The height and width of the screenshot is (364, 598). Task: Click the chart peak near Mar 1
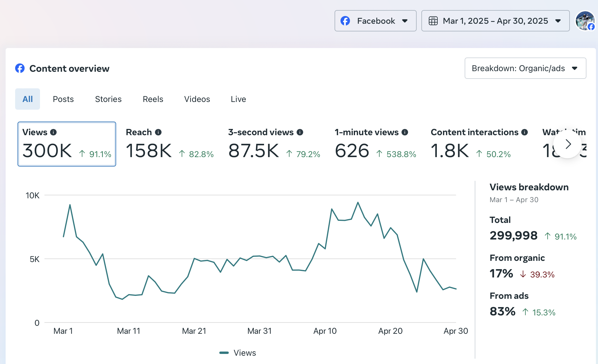[70, 205]
